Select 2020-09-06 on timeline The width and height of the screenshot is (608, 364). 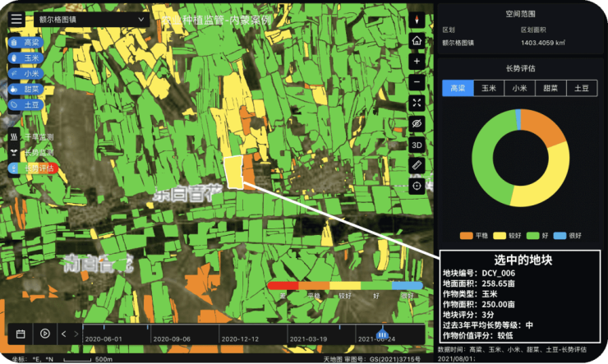tap(172, 339)
